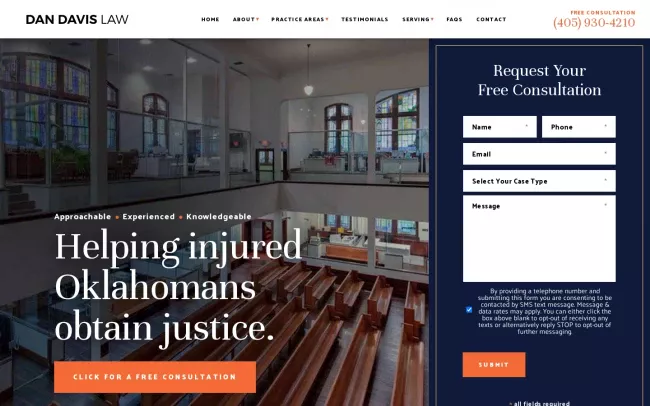The image size is (650, 406).
Task: Go to the FAQs page
Action: point(454,19)
